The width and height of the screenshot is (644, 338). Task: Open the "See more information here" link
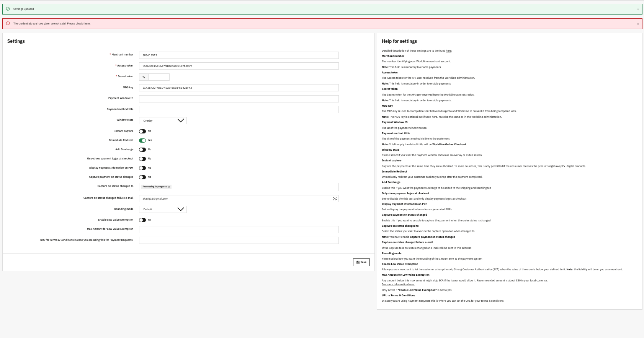click(398, 284)
